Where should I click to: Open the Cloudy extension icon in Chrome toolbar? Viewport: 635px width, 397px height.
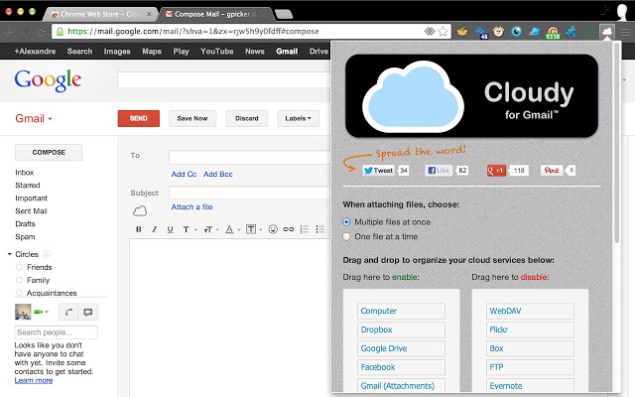point(607,32)
